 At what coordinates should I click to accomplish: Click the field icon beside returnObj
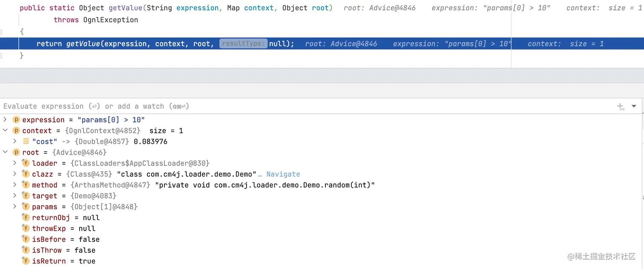point(26,217)
